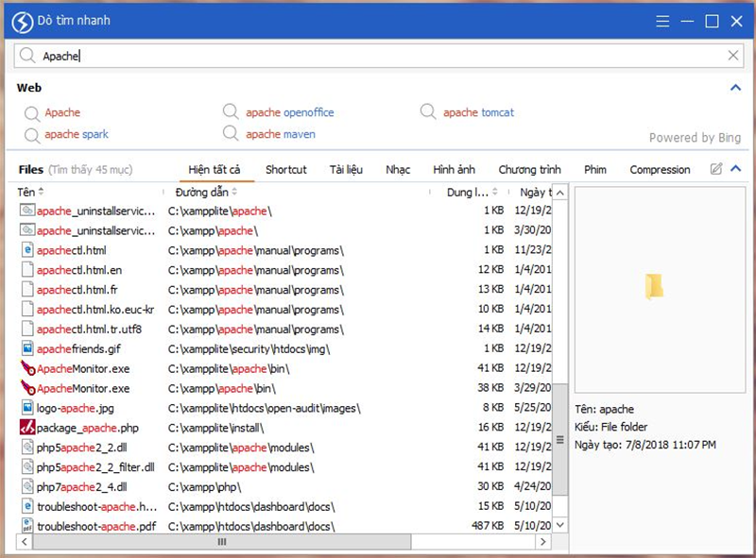Collapse the Files results section
Viewport: 756px width, 558px height.
pos(735,169)
